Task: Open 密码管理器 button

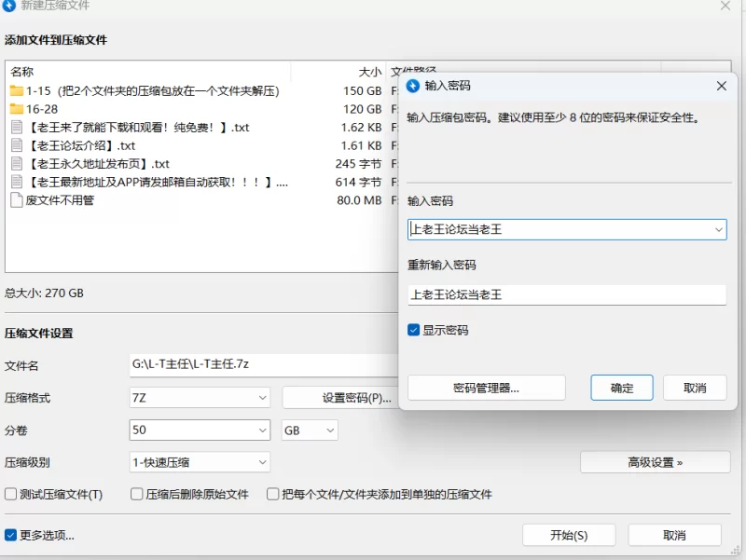Action: pyautogui.click(x=486, y=389)
